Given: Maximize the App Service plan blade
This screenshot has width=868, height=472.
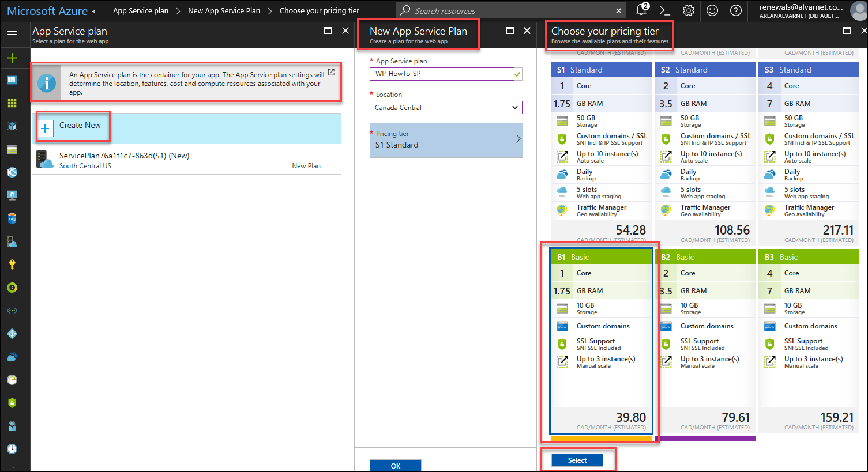Looking at the screenshot, I should [x=328, y=31].
